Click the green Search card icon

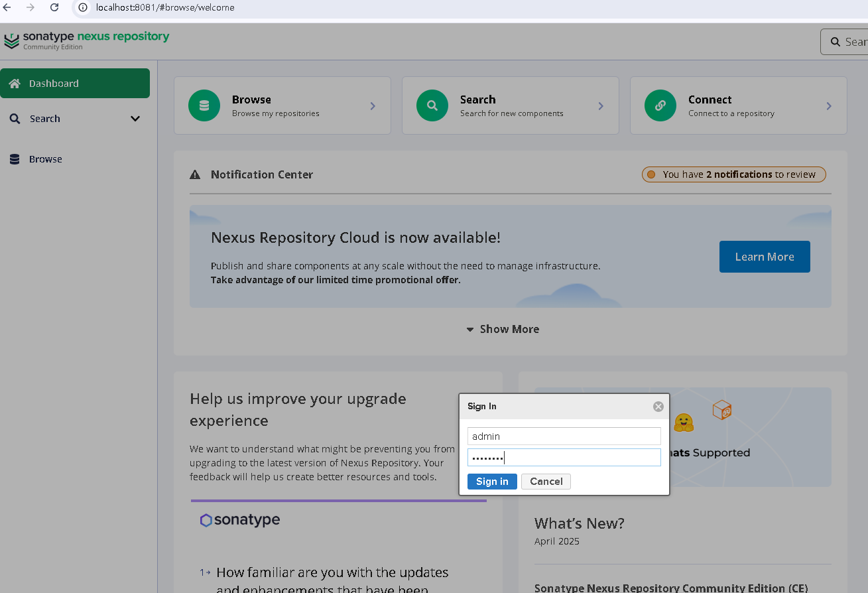click(432, 105)
